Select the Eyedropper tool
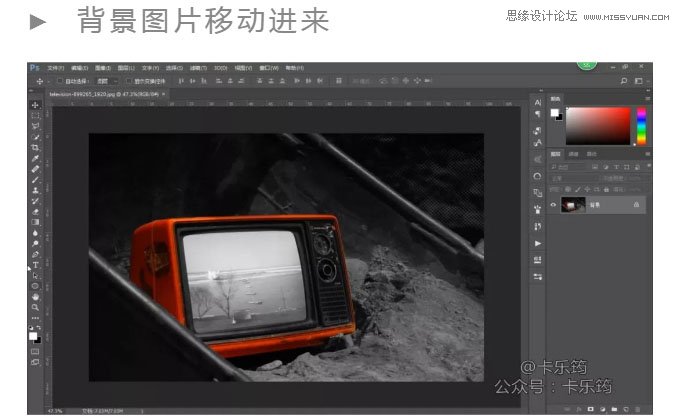This screenshot has width=680, height=418. coord(36,158)
